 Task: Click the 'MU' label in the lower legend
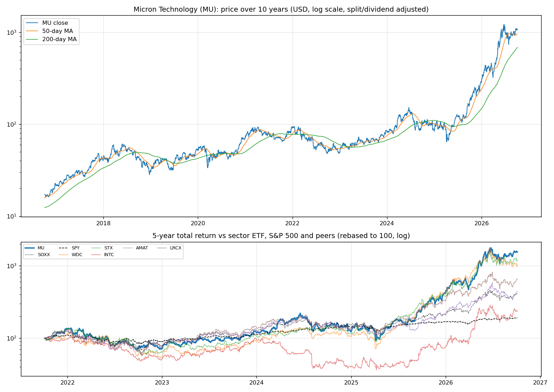pos(41,248)
